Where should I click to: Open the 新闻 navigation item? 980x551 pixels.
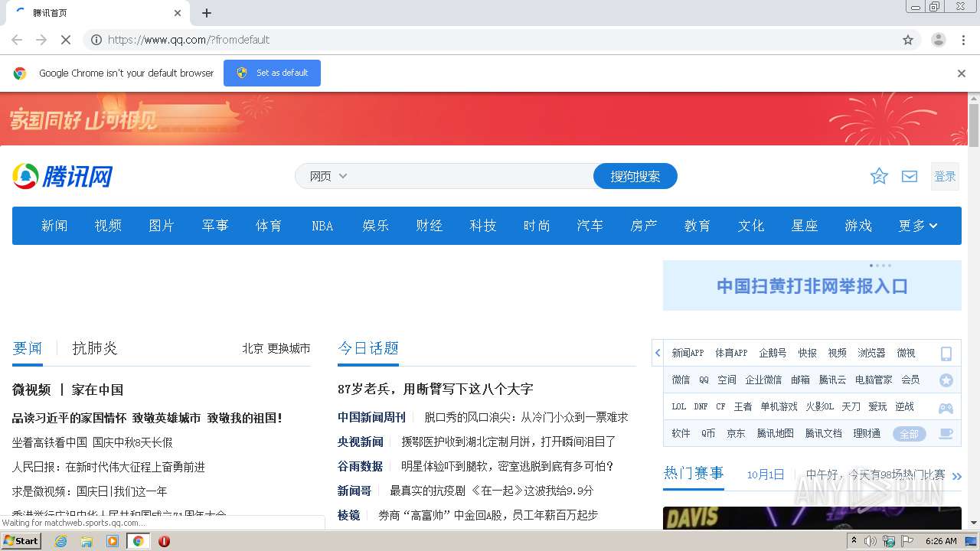tap(54, 226)
